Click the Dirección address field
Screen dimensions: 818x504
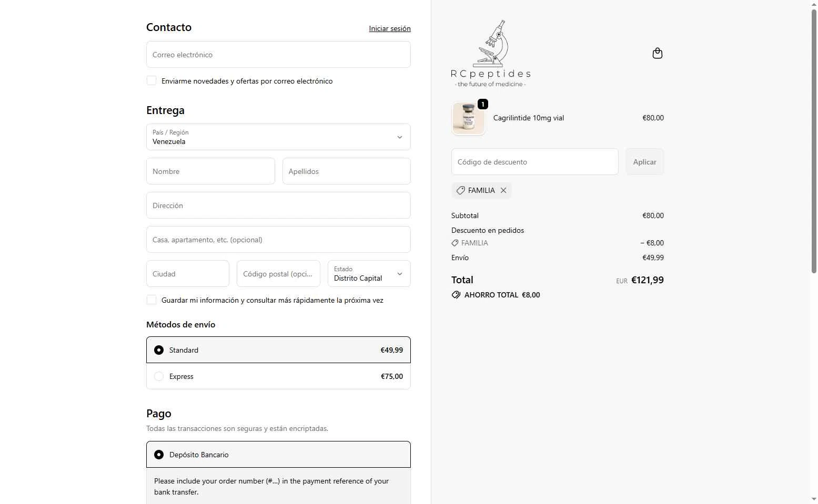pyautogui.click(x=278, y=205)
